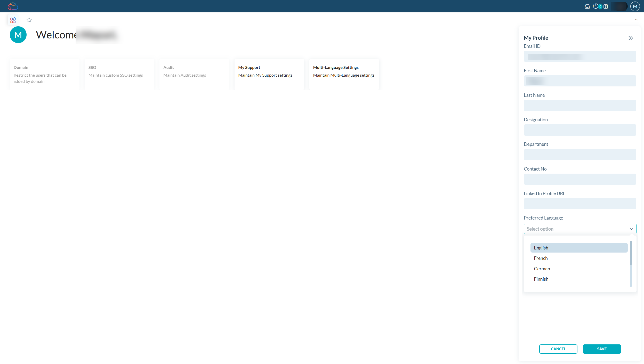The image size is (644, 364).
Task: Pick German from the dropdown list
Action: [542, 269]
